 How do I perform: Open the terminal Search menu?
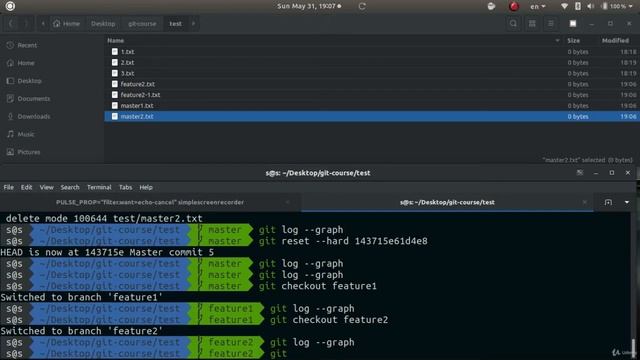coord(70,187)
